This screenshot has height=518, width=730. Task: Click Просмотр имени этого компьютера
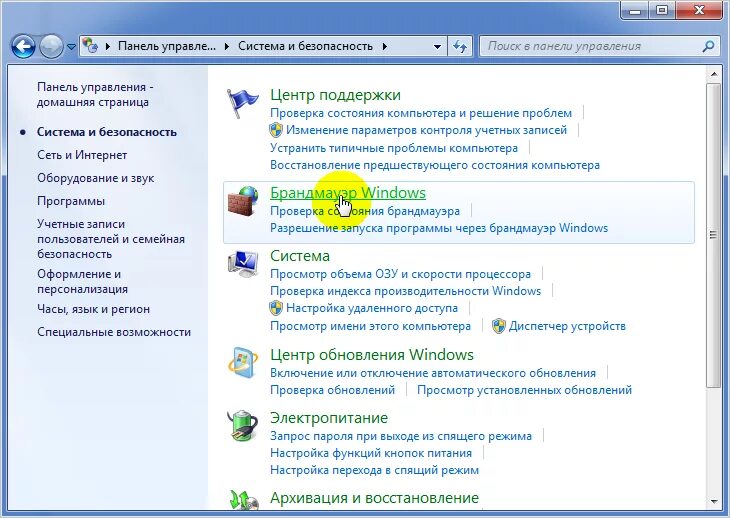click(370, 326)
